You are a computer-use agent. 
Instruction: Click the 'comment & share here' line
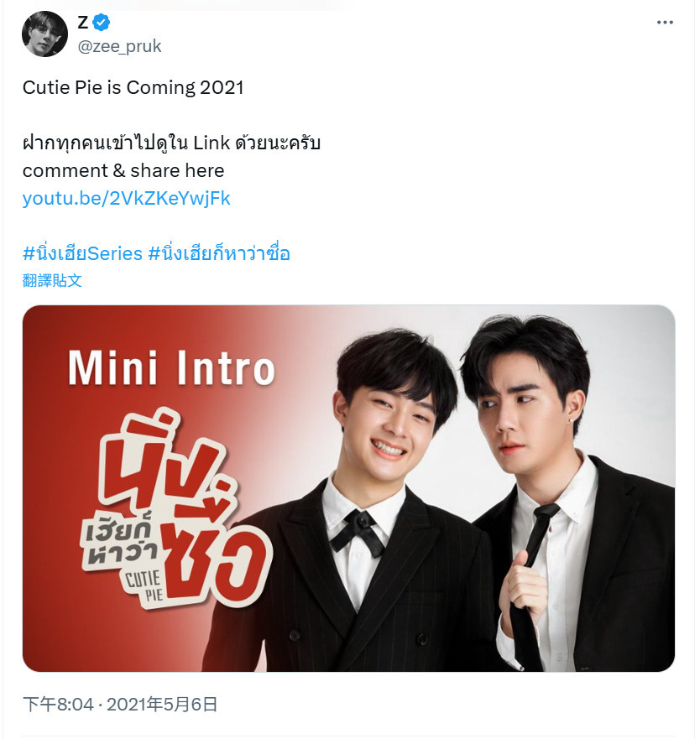click(x=123, y=170)
